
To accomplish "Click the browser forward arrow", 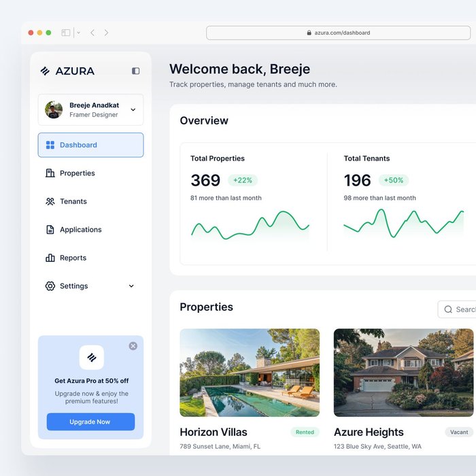I will (x=106, y=33).
